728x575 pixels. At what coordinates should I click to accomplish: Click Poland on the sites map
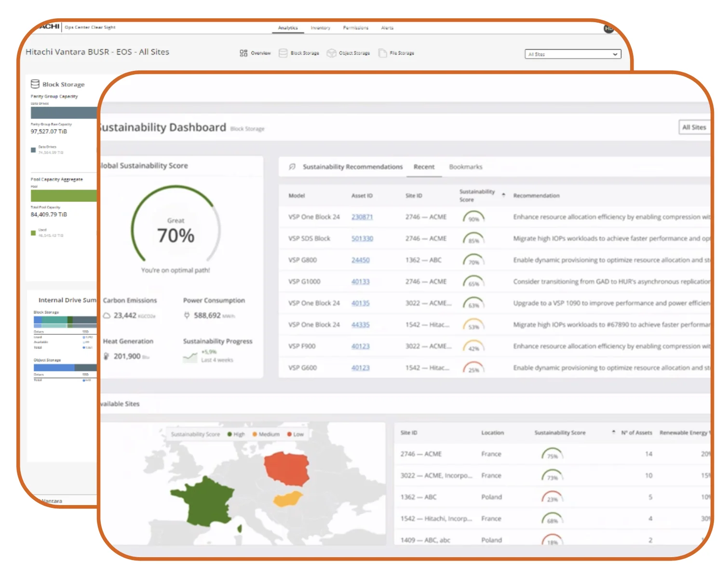(287, 468)
